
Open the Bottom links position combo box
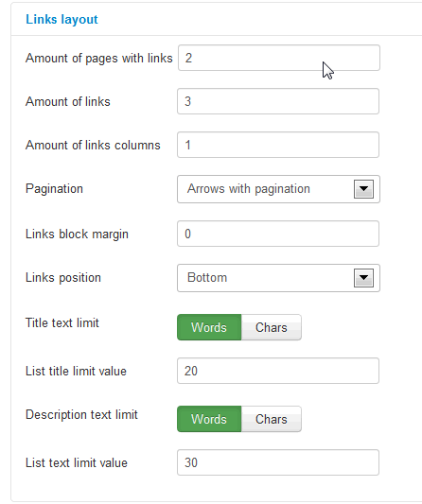pos(278,278)
